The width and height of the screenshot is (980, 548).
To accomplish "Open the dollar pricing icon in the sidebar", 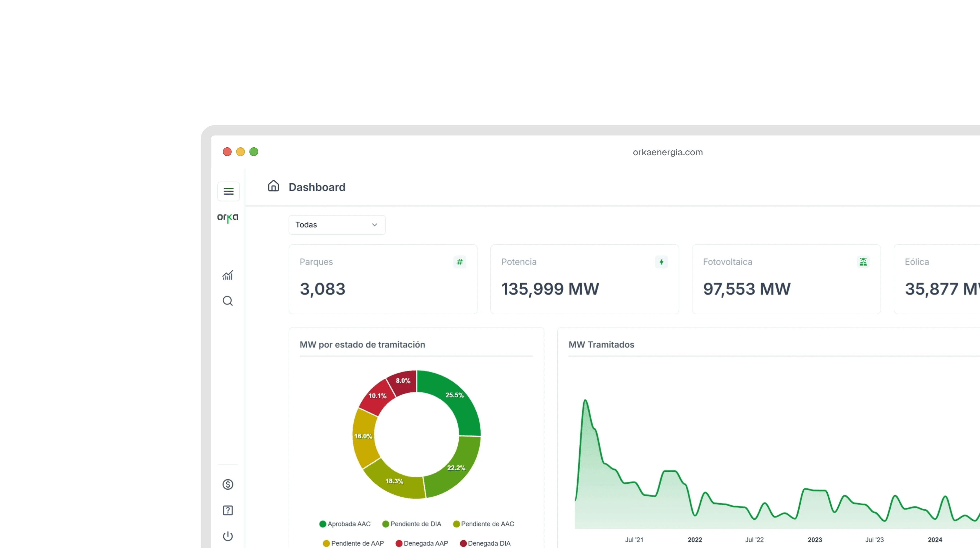I will [227, 484].
